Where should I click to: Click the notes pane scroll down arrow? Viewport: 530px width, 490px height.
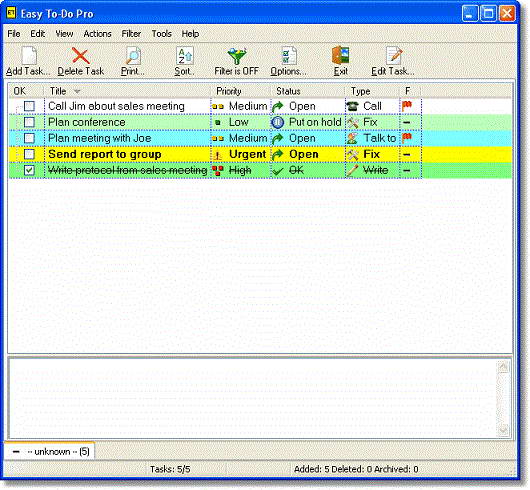pos(503,430)
